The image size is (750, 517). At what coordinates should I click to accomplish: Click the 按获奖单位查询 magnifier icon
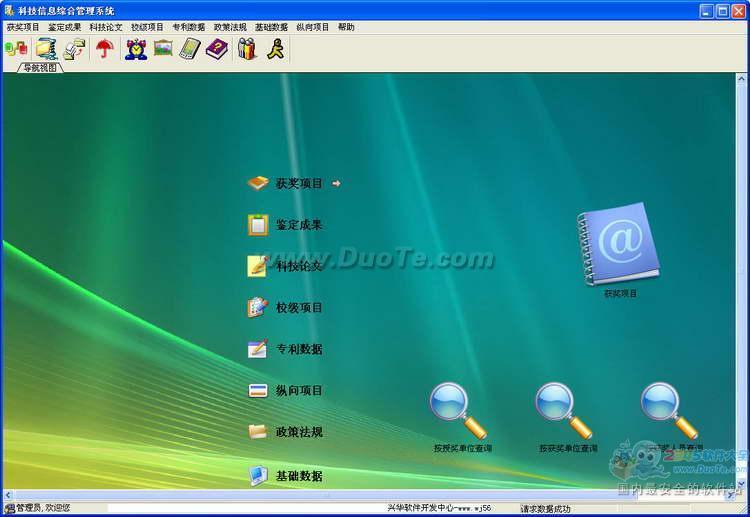[563, 410]
